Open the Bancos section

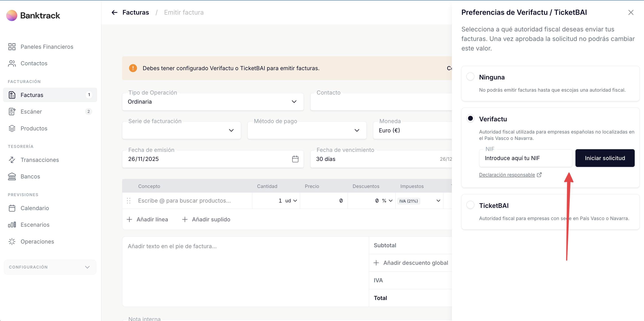click(x=30, y=176)
